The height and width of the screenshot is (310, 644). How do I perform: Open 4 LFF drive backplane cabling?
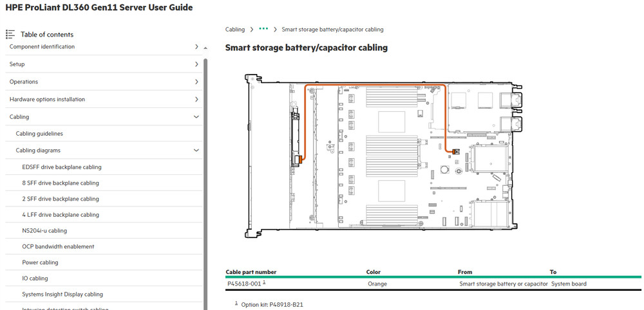click(61, 215)
